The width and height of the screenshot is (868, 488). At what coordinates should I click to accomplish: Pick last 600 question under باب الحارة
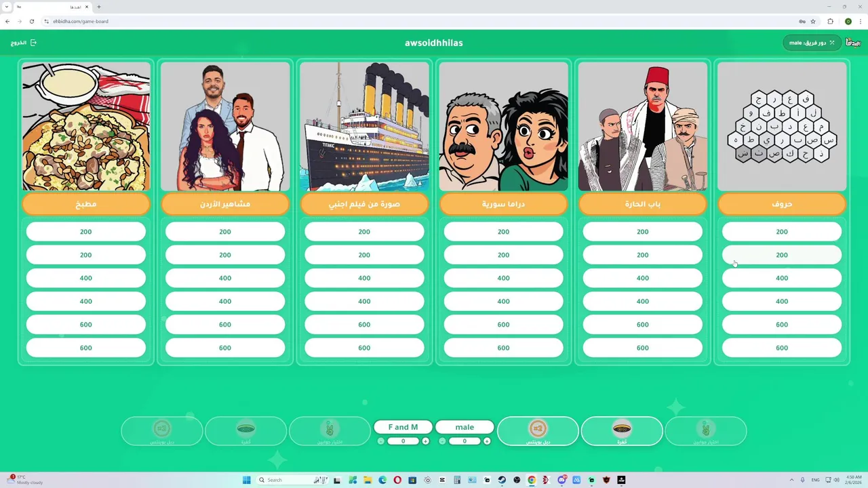pos(642,348)
